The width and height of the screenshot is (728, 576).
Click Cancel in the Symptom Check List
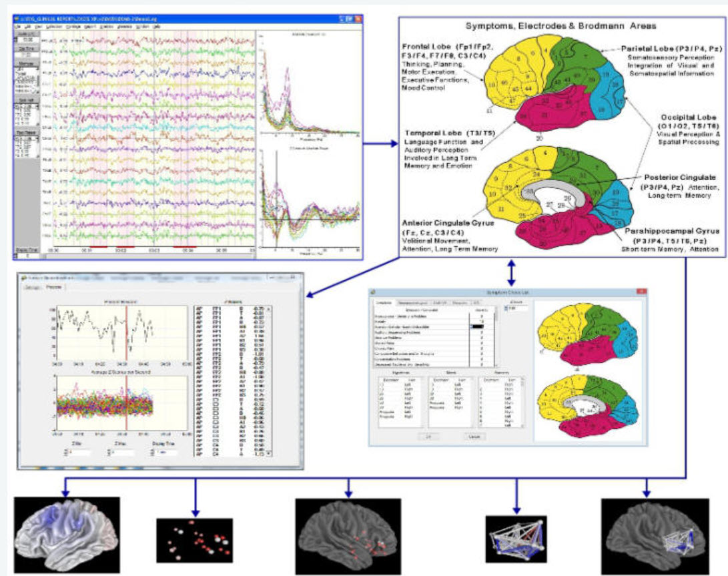coord(476,436)
